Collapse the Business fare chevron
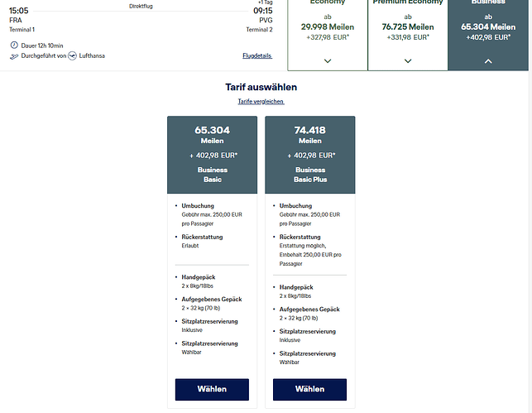Screen dimensions: 532x413 [488, 61]
